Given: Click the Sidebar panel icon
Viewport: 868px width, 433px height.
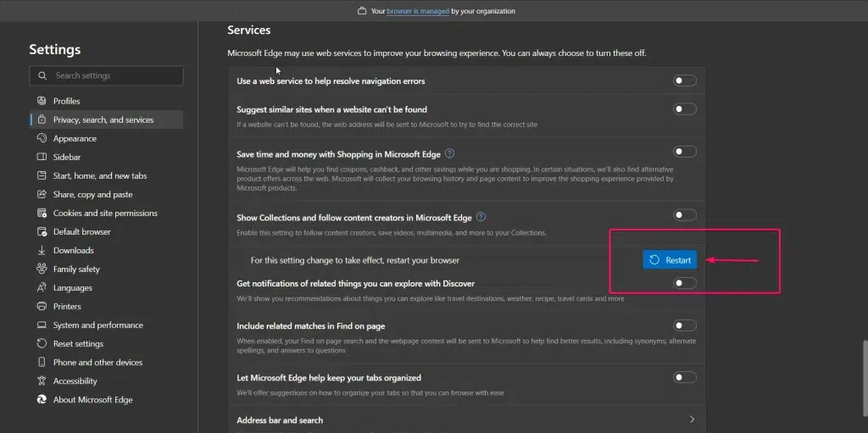Looking at the screenshot, I should (42, 157).
